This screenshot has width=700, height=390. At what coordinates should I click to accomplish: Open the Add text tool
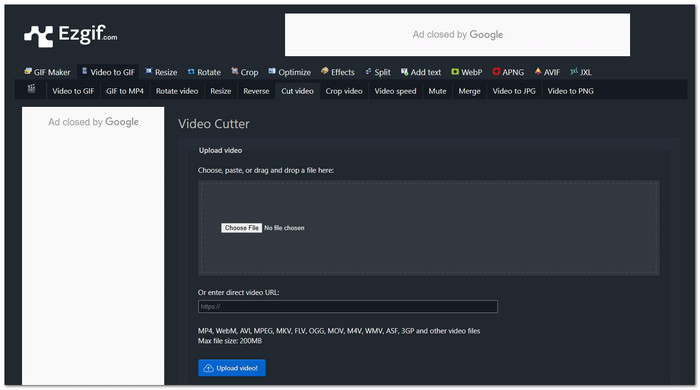pyautogui.click(x=421, y=72)
